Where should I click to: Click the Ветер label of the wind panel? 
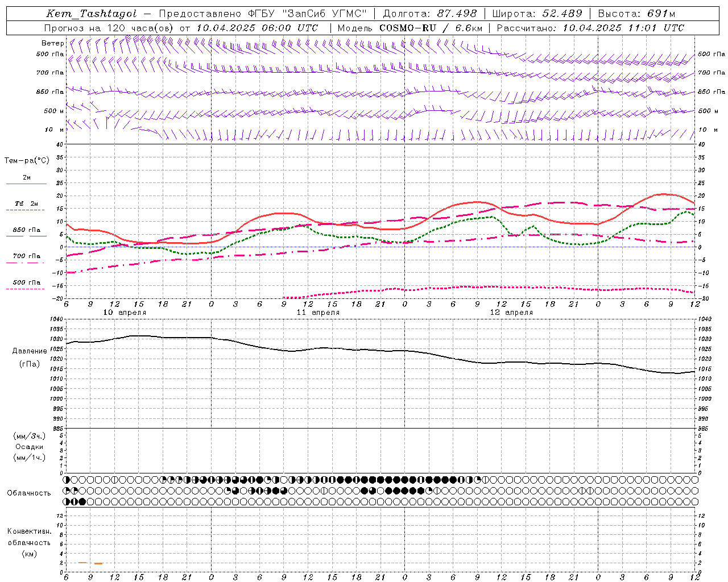coord(52,43)
